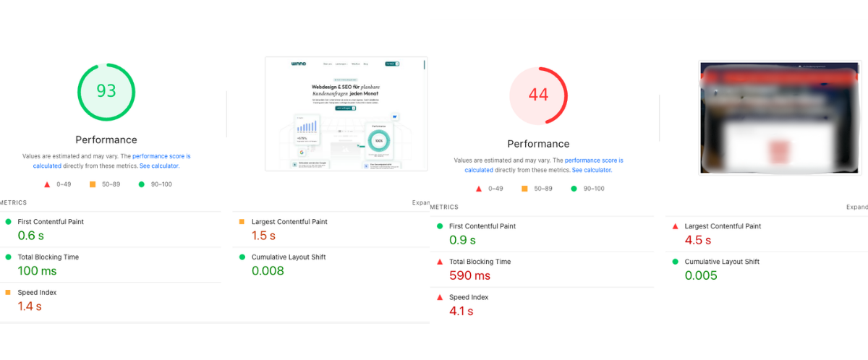Viewport: 868px width, 360px height.
Task: Click 'Total Blocking Time' label above 590 ms
Action: tap(480, 262)
